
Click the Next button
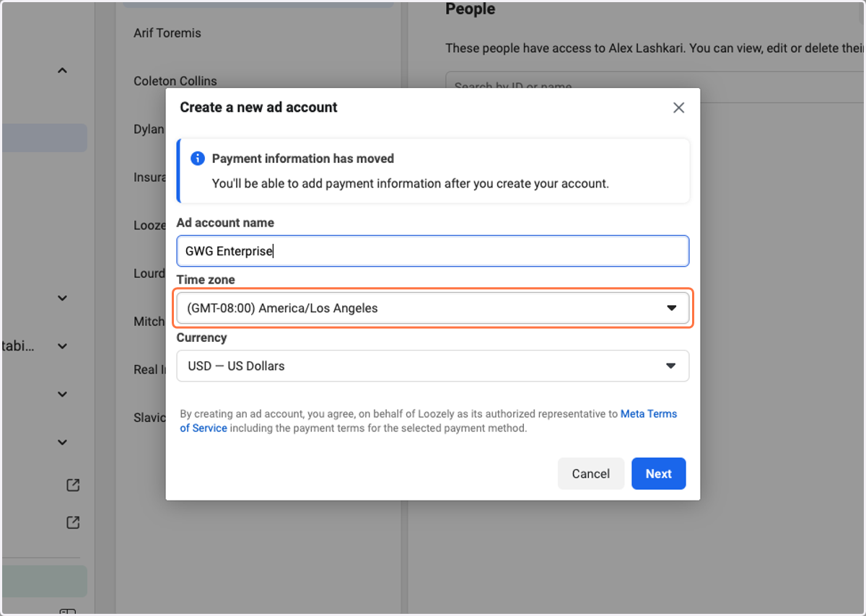tap(659, 474)
